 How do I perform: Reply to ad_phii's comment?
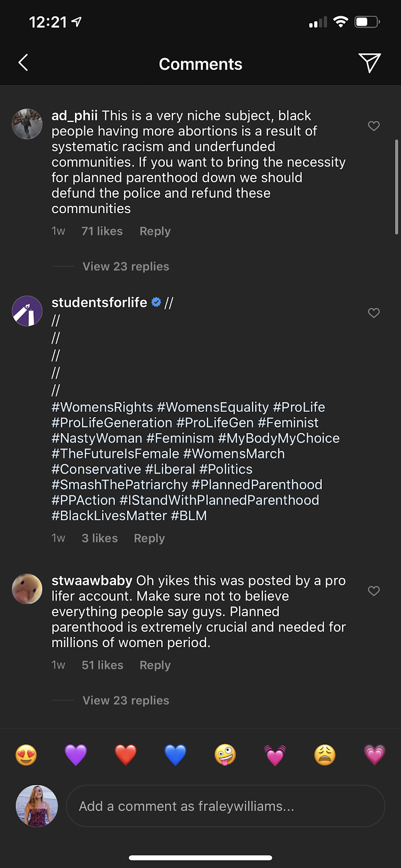coord(155,231)
